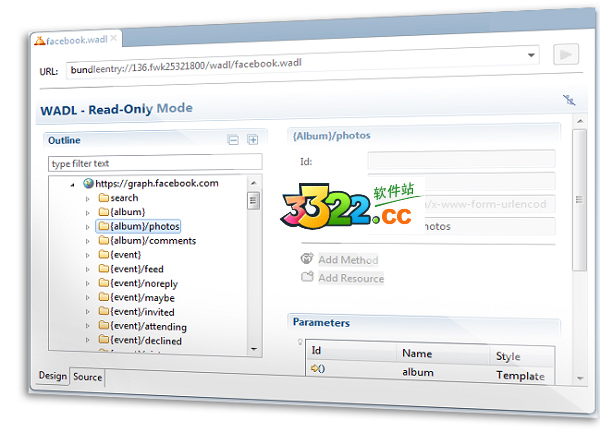Select the {event}/attending tree row
The image size is (600, 432).
pos(143,326)
